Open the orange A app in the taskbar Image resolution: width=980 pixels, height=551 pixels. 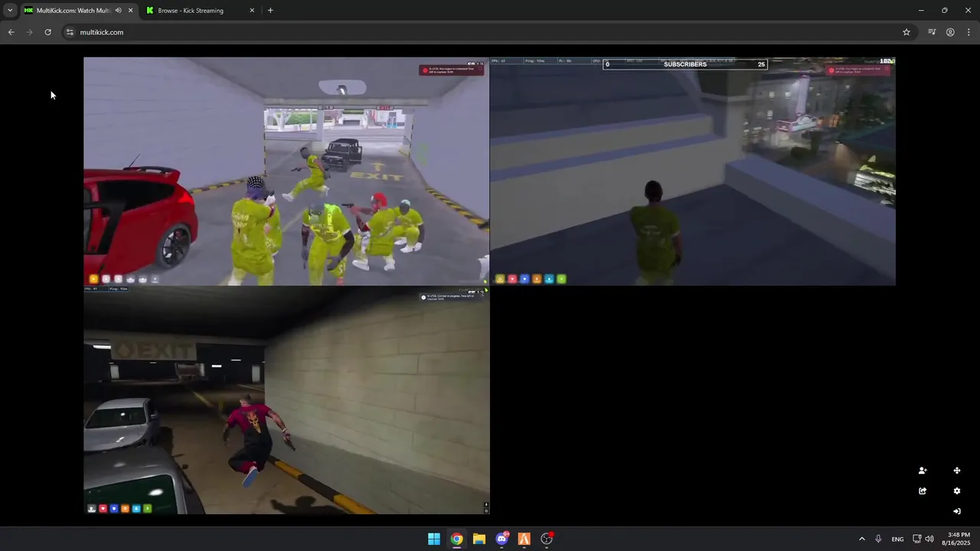[524, 539]
